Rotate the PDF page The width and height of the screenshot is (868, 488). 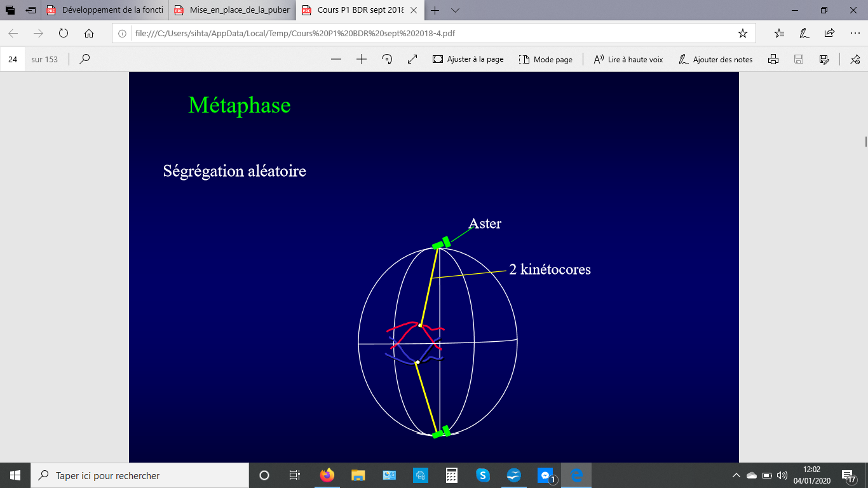tap(387, 59)
